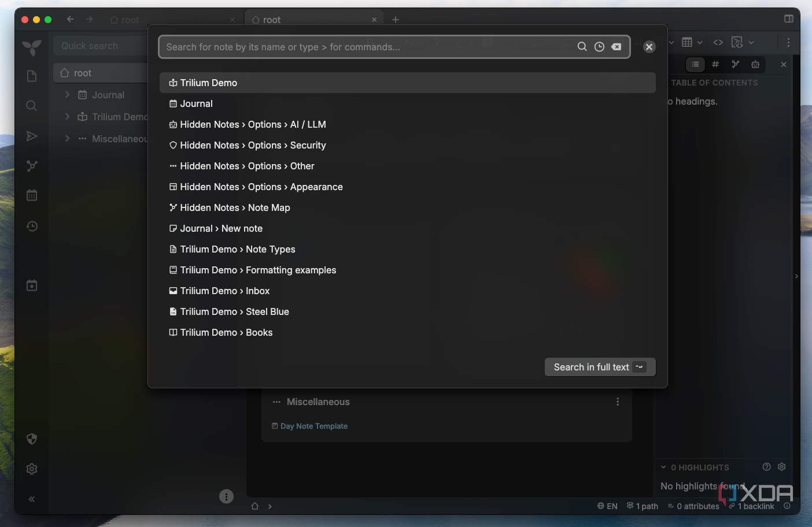
Task: Open Miscellaneous card three-dot menu
Action: pyautogui.click(x=618, y=402)
